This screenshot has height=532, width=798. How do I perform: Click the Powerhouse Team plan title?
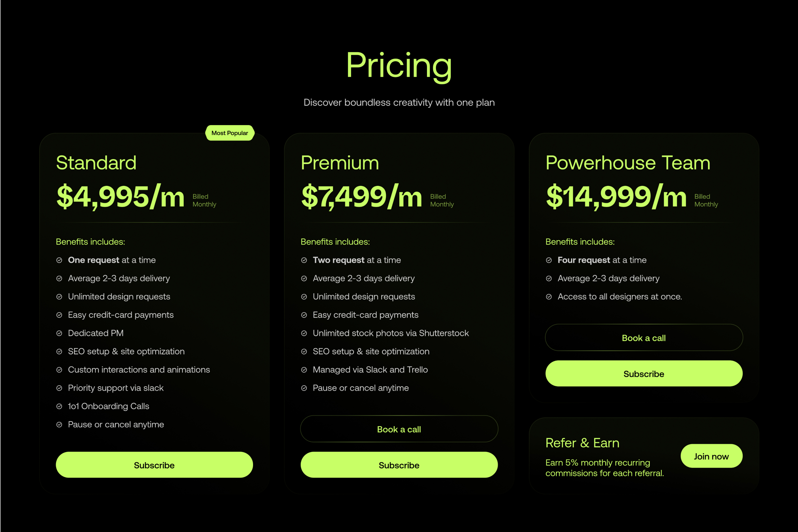tap(628, 163)
